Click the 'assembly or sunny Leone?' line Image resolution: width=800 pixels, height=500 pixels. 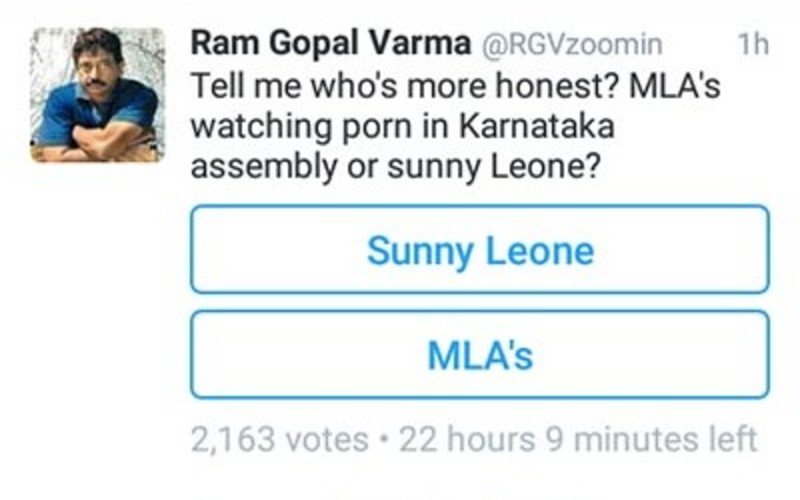[395, 167]
